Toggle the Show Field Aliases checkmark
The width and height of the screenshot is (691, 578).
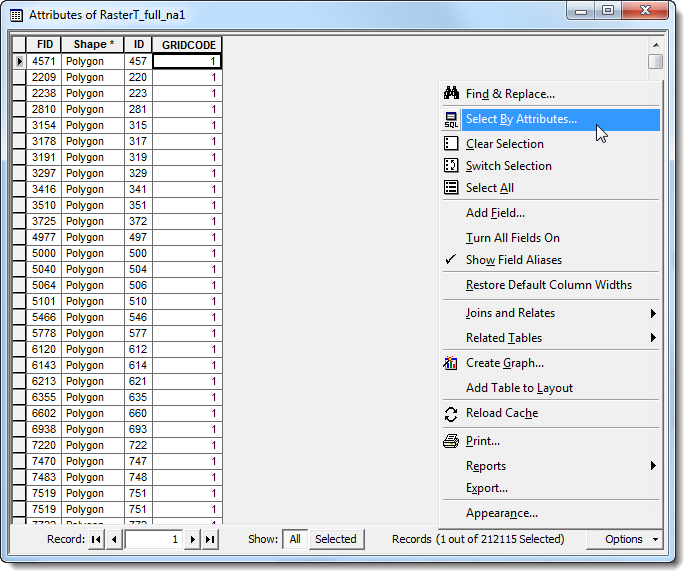[x=450, y=260]
